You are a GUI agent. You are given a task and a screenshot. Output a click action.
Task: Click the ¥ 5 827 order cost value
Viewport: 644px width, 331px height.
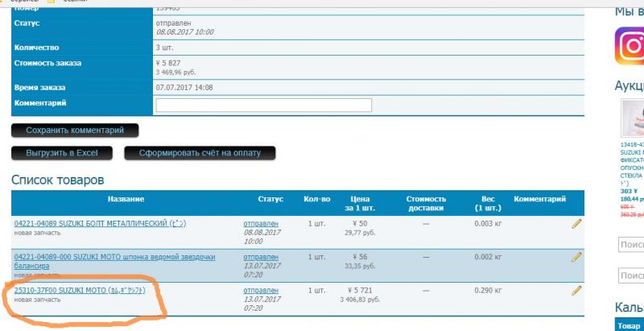point(168,64)
